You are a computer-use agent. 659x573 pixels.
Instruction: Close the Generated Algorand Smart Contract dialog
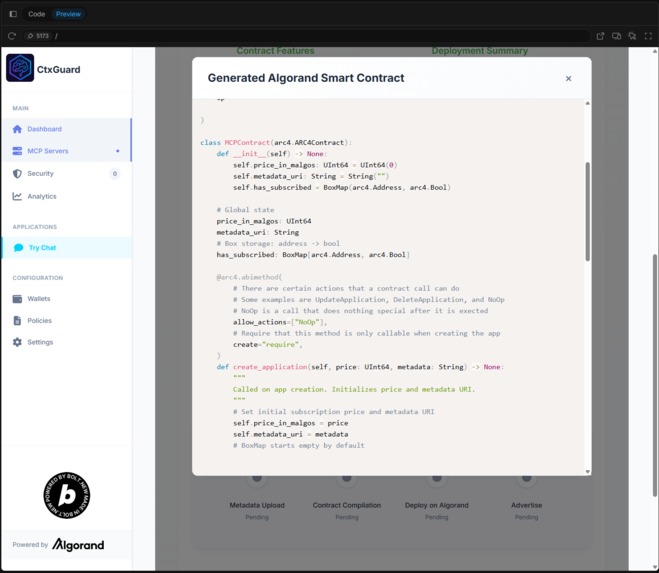(568, 79)
